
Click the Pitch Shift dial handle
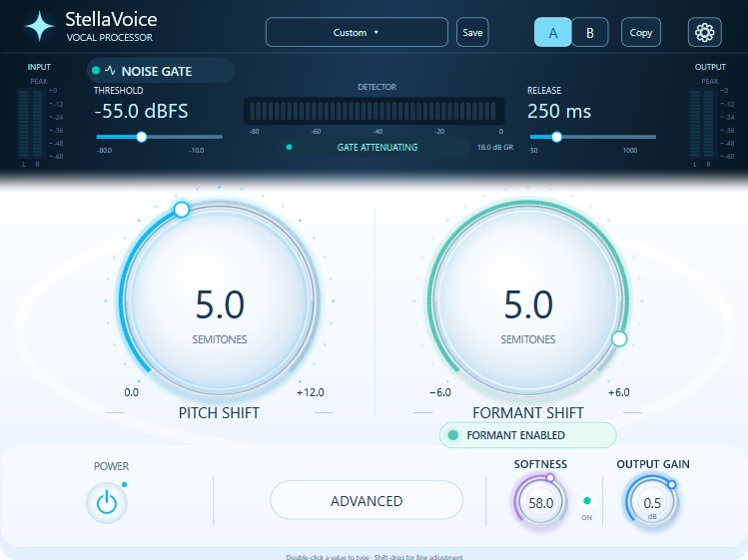(x=182, y=209)
